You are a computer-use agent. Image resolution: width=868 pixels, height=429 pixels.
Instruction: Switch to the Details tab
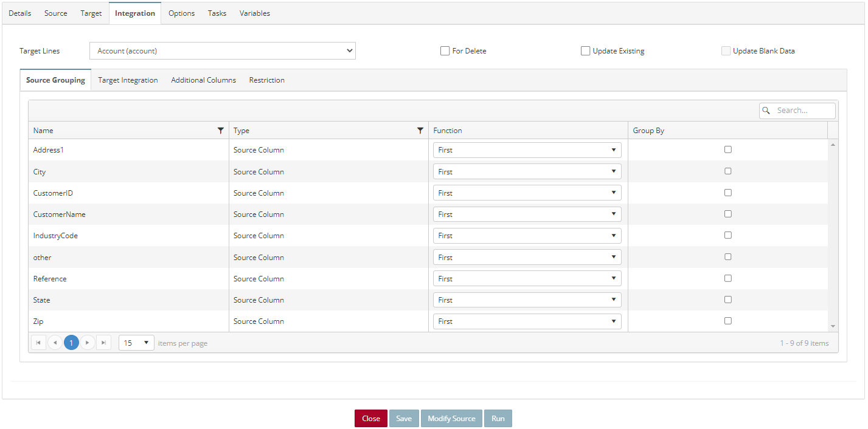click(20, 13)
